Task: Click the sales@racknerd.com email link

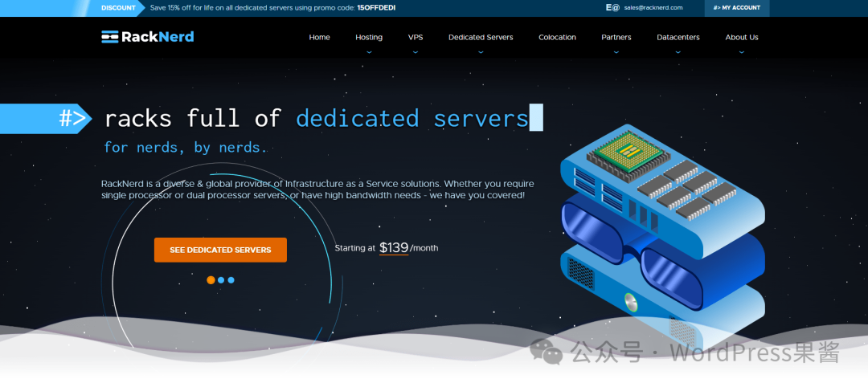Action: 653,8
